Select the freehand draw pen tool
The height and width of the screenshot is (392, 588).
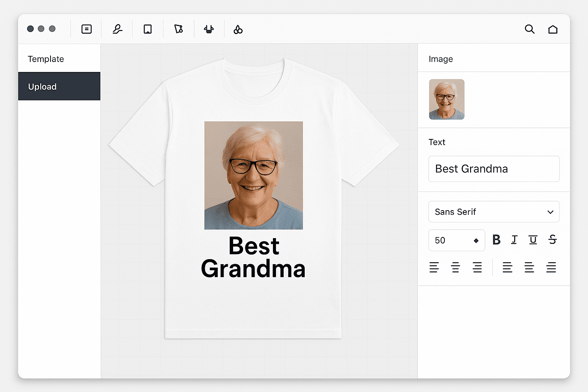[x=117, y=29]
